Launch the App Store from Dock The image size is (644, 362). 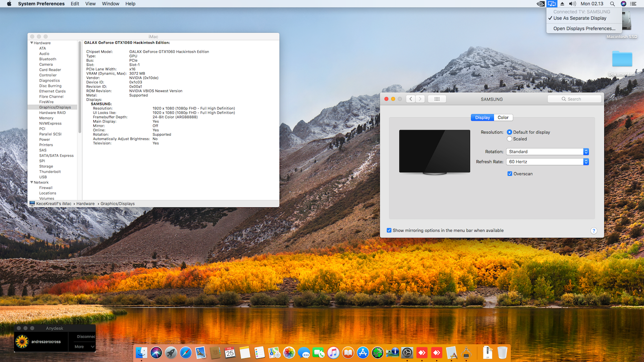pyautogui.click(x=363, y=353)
